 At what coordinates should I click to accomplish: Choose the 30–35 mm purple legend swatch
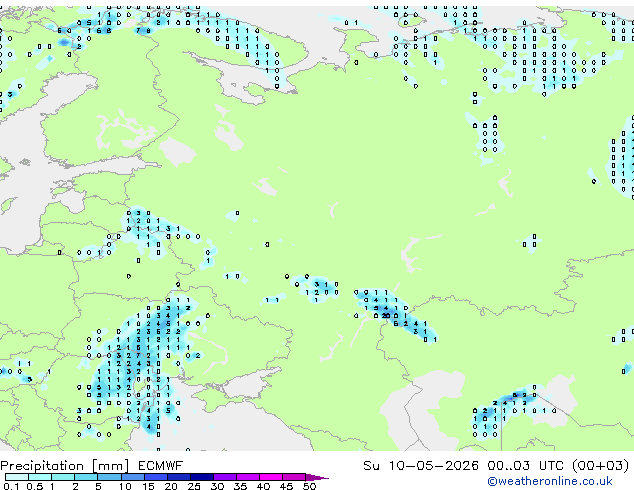click(225, 477)
